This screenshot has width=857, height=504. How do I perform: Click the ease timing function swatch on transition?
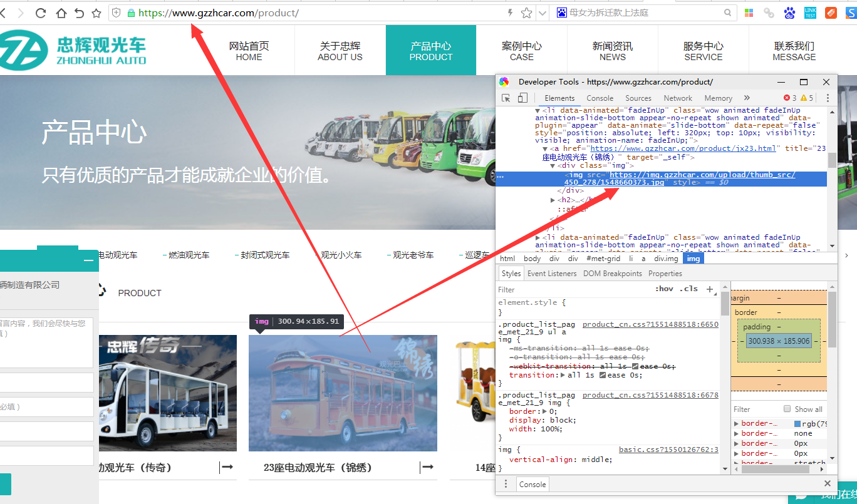[603, 375]
